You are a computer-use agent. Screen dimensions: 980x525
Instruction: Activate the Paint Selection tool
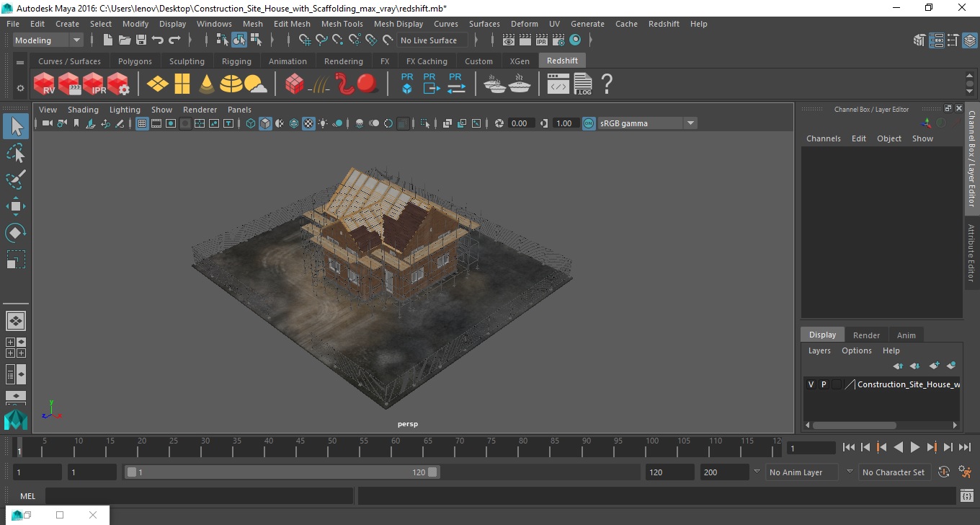pos(16,180)
